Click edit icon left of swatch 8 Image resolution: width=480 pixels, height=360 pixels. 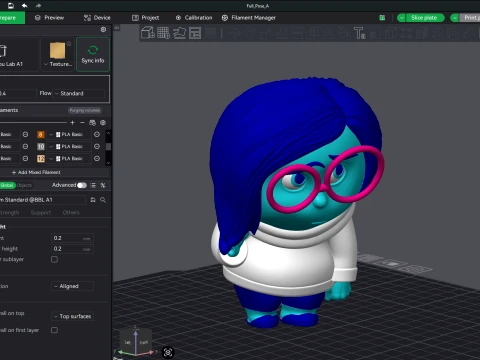(x=25, y=134)
